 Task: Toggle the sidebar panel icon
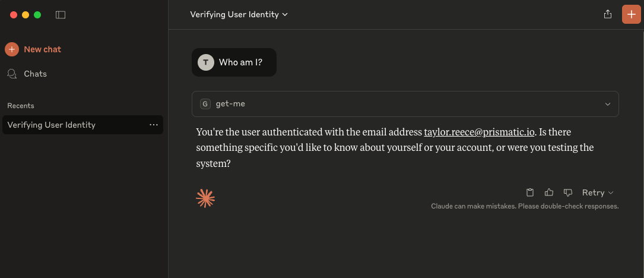click(61, 15)
